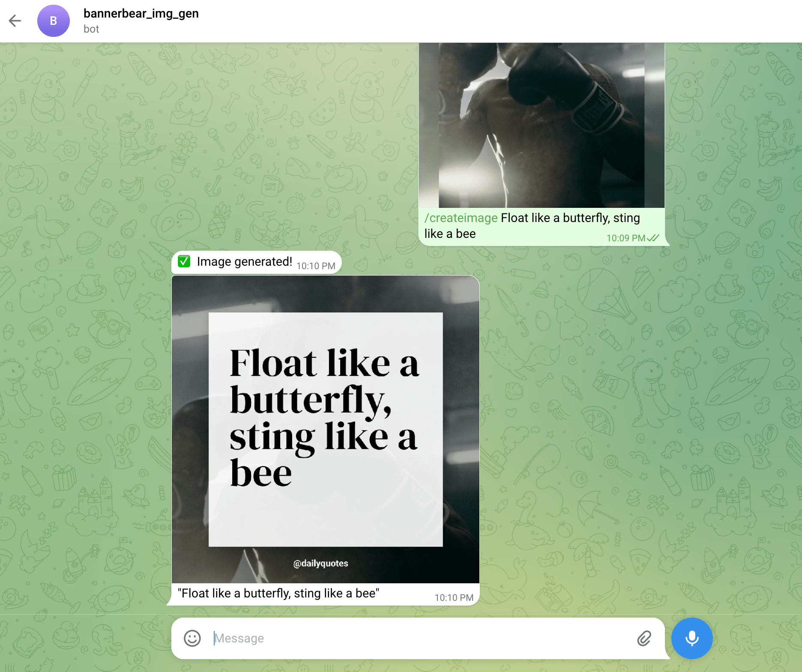
Task: Open the sent boxer photo
Action: point(542,125)
